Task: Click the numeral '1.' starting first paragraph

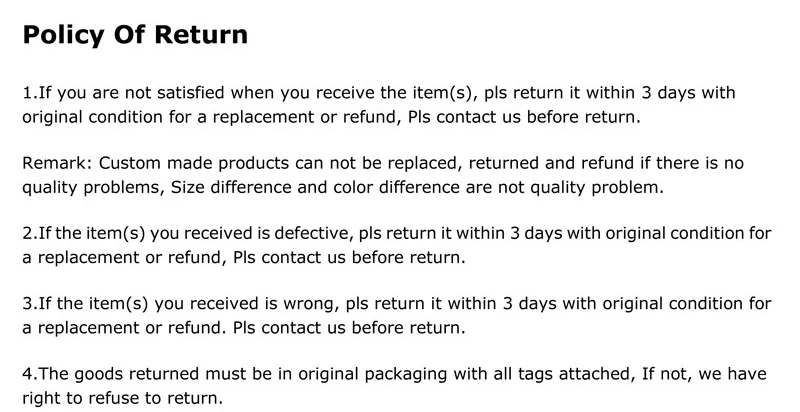Action: coord(30,93)
